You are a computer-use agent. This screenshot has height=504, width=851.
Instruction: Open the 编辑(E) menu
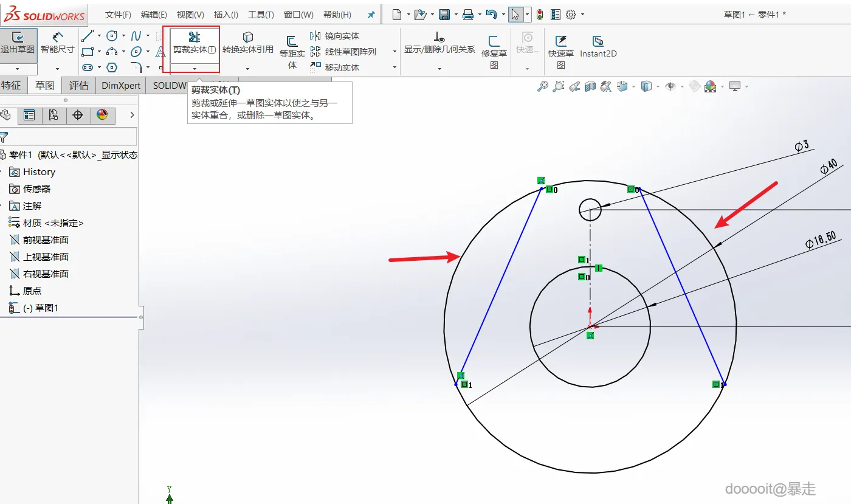(154, 15)
